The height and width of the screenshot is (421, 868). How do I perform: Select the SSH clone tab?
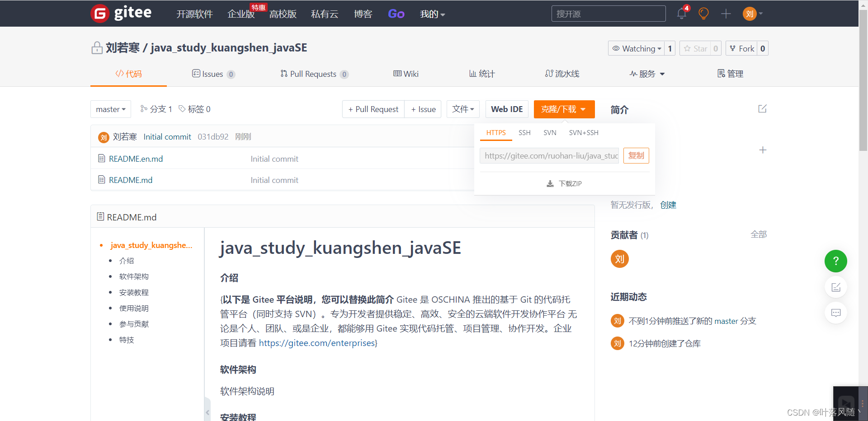coord(524,133)
